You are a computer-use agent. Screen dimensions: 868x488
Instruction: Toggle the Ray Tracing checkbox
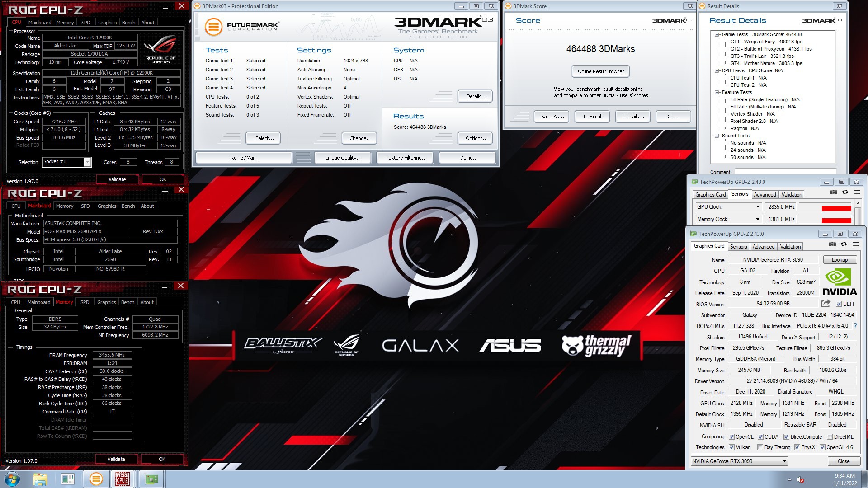click(760, 447)
